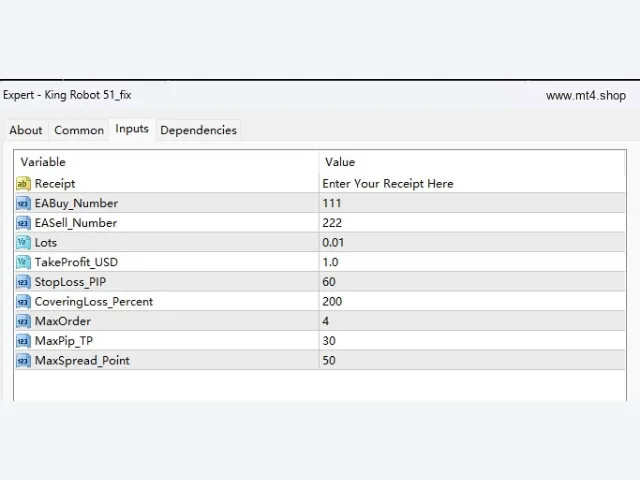Select the Dependencies tab
The height and width of the screenshot is (480, 640).
pos(198,130)
